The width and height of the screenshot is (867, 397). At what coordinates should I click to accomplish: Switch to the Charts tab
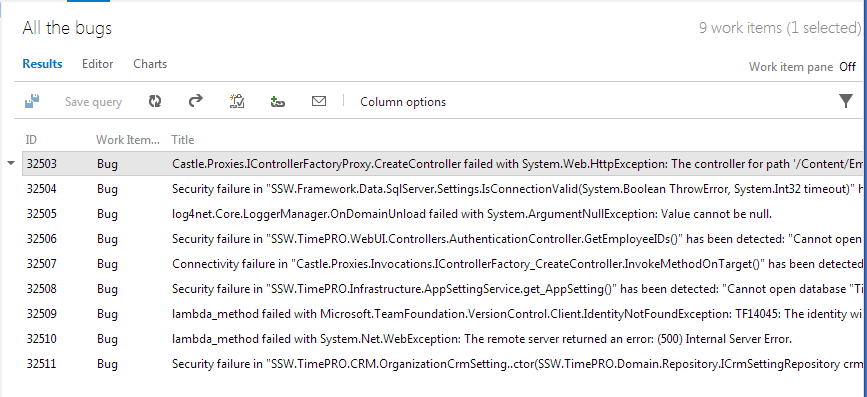(x=150, y=64)
